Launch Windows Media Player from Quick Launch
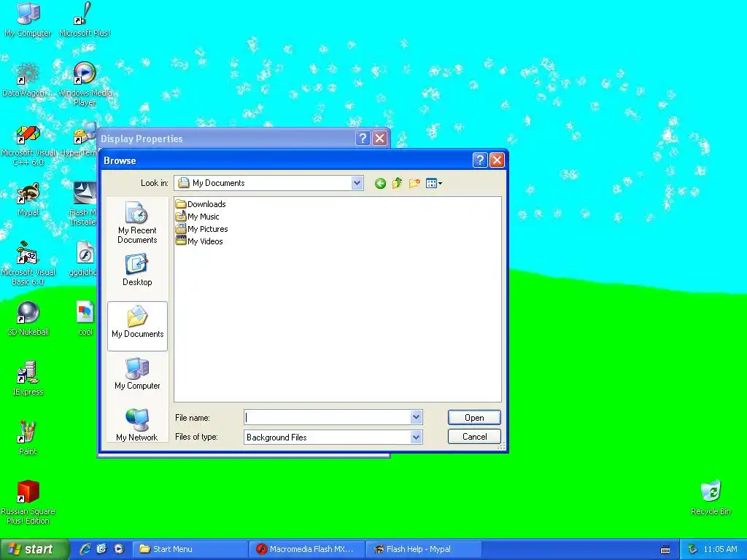 [x=119, y=549]
